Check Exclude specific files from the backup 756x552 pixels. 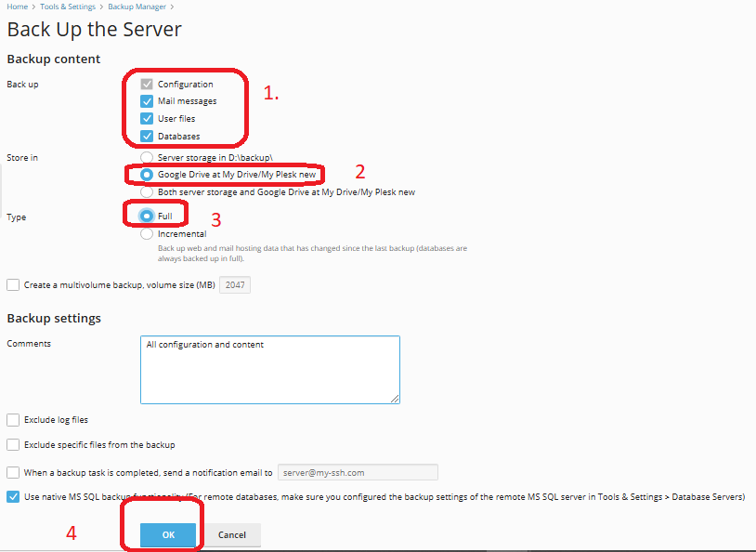click(x=13, y=445)
